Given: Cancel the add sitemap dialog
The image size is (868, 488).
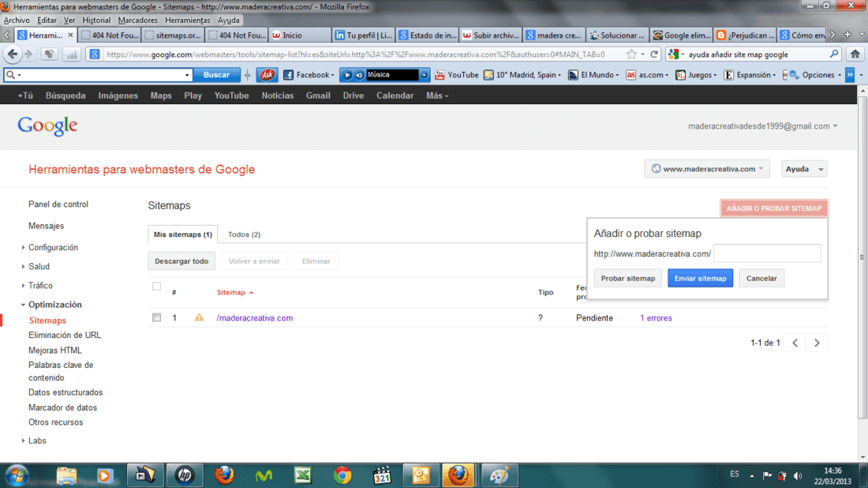Looking at the screenshot, I should [761, 278].
